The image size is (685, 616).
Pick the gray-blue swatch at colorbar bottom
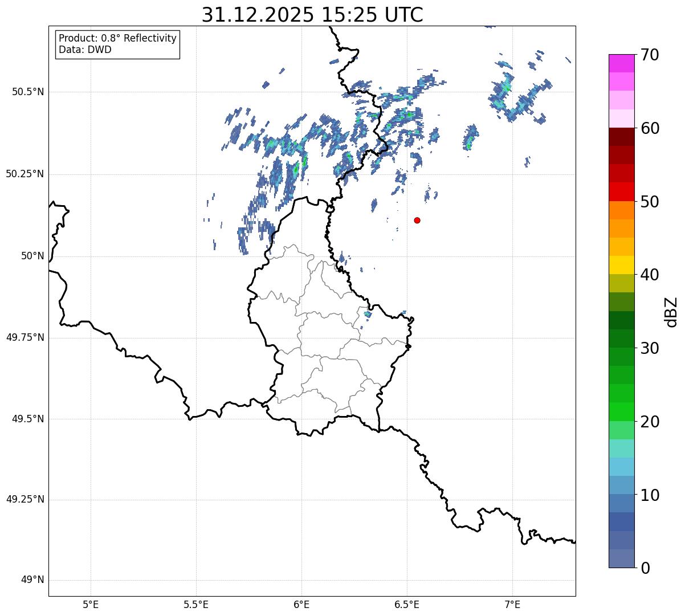[x=621, y=558]
